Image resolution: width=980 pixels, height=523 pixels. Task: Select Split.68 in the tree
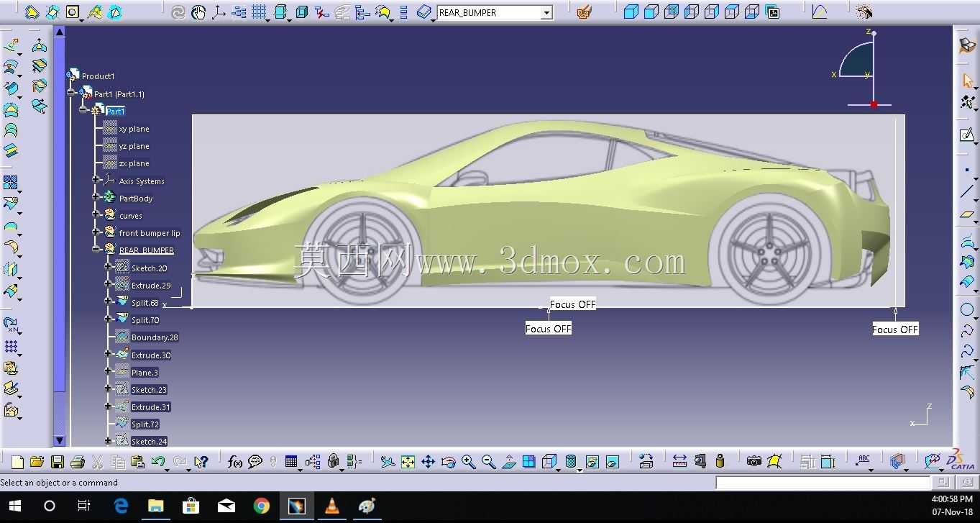tap(145, 303)
